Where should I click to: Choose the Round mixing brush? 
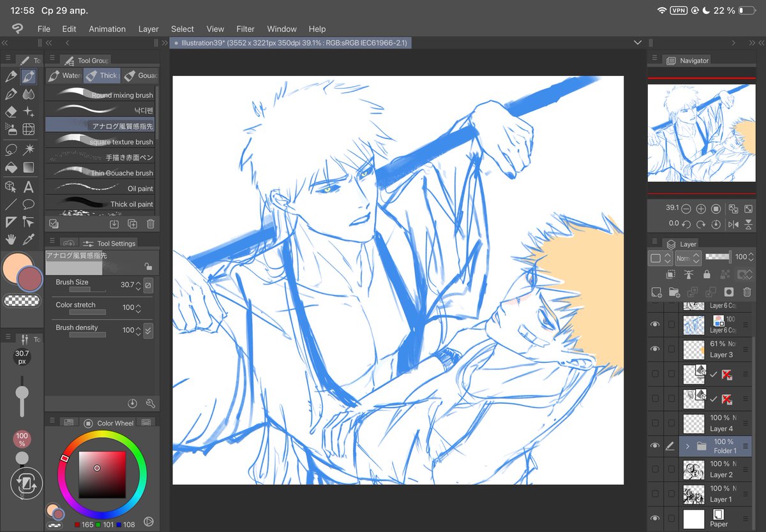[100, 93]
